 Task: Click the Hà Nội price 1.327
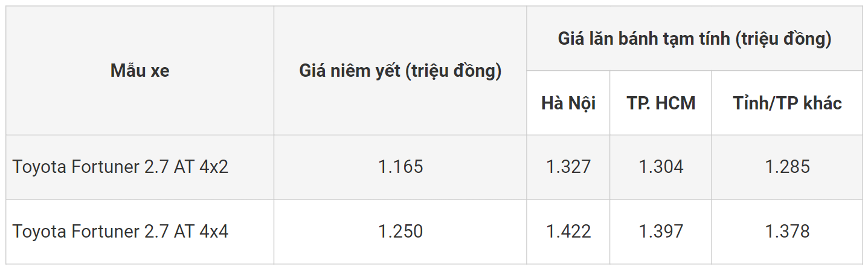point(568,167)
